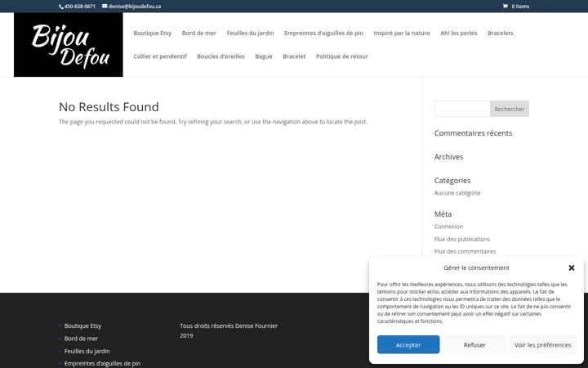Open Feuilles du jardin in top menu
The image size is (588, 368).
coord(250,33)
